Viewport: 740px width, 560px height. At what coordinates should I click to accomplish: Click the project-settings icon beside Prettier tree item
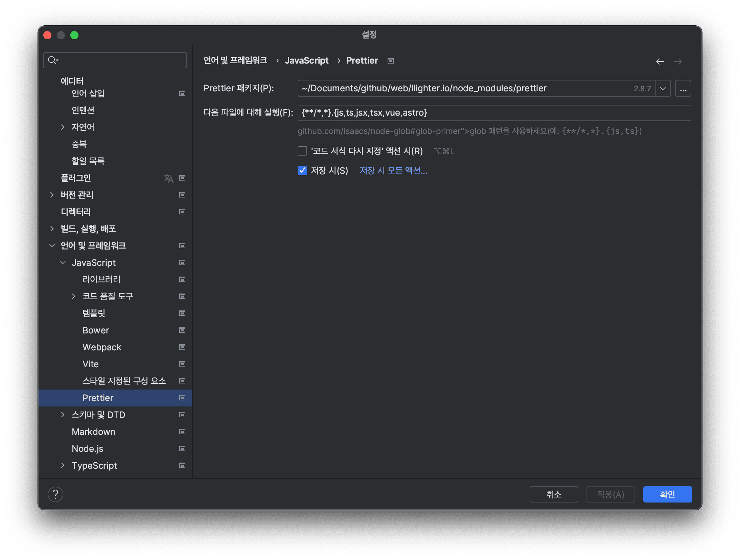[182, 398]
